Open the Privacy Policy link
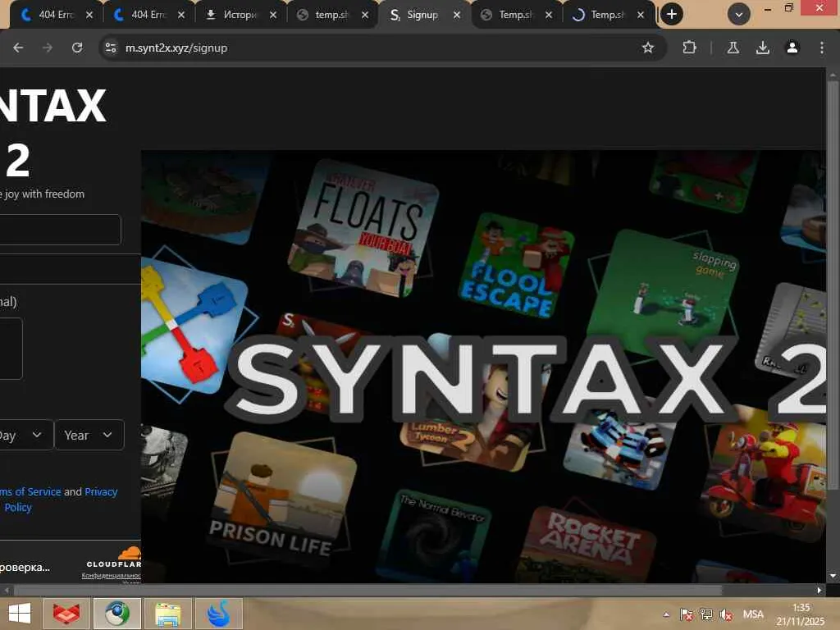Image resolution: width=840 pixels, height=630 pixels. [101, 491]
